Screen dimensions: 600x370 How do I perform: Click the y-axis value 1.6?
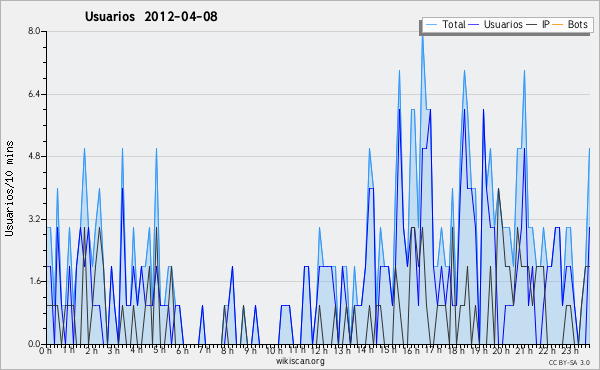[34, 281]
